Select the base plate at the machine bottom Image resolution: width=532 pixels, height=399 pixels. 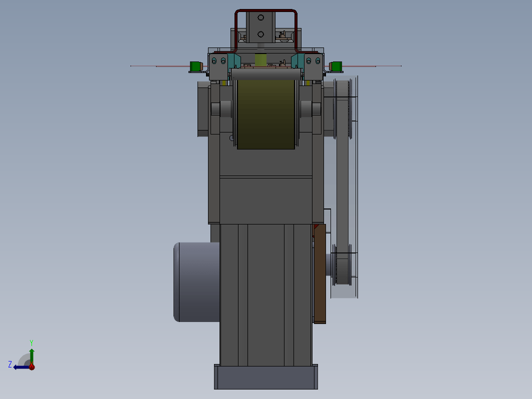point(266,377)
